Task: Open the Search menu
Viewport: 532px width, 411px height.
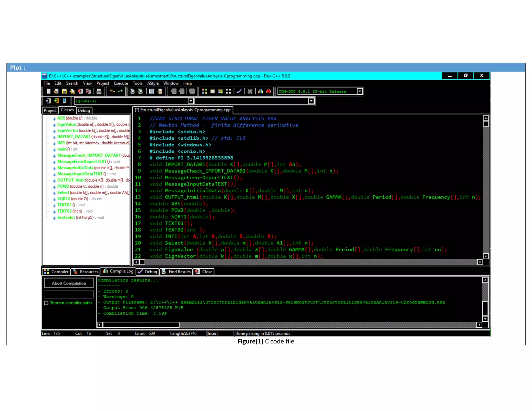Action: [72, 83]
